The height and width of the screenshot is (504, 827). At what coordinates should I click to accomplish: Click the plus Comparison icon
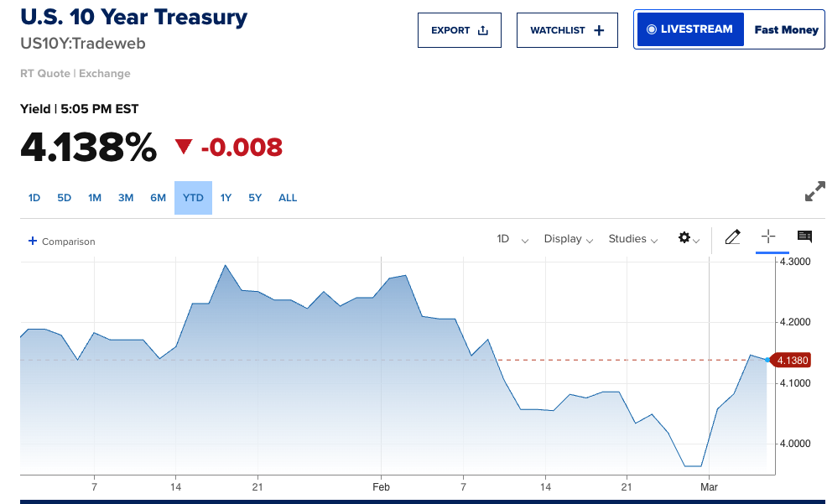[x=33, y=241]
